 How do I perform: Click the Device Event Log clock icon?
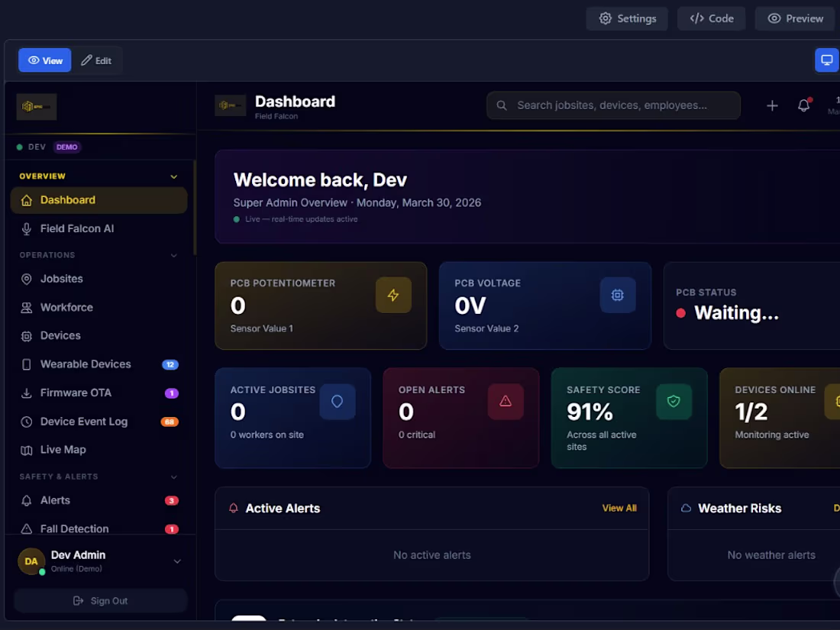[26, 422]
